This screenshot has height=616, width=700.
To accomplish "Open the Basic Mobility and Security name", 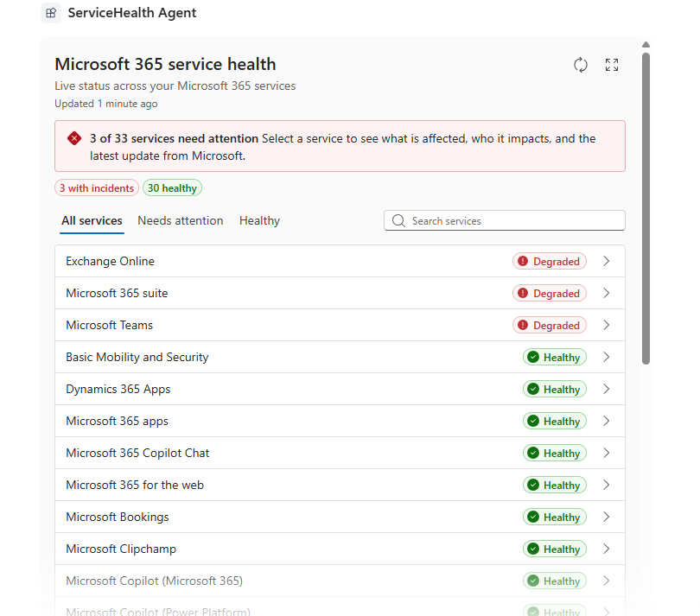I will (137, 357).
